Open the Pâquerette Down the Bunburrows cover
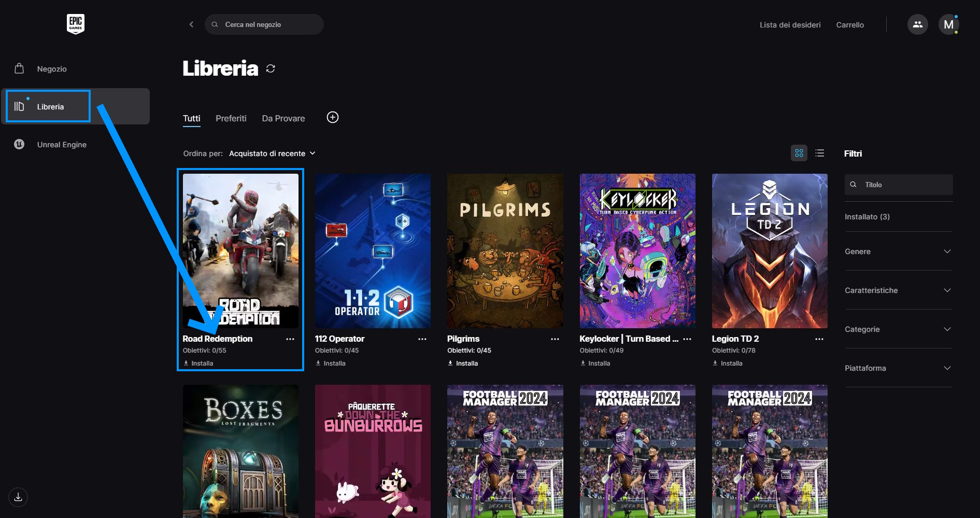Image resolution: width=980 pixels, height=518 pixels. click(373, 451)
